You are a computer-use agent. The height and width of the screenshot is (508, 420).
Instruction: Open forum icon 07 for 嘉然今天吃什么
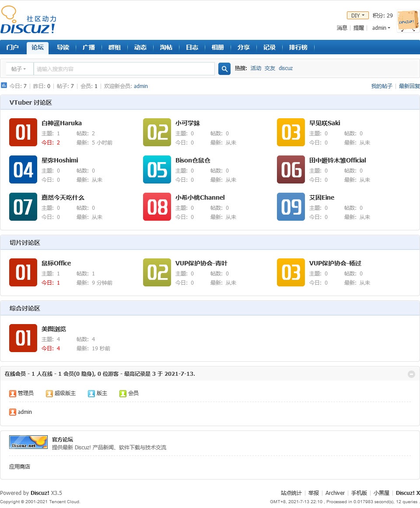pyautogui.click(x=23, y=207)
